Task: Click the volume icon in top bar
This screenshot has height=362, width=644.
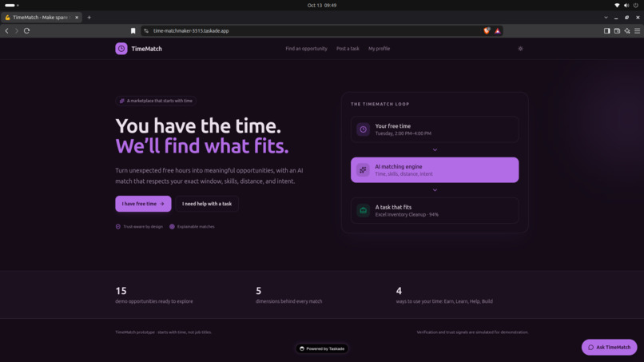Action: click(626, 6)
